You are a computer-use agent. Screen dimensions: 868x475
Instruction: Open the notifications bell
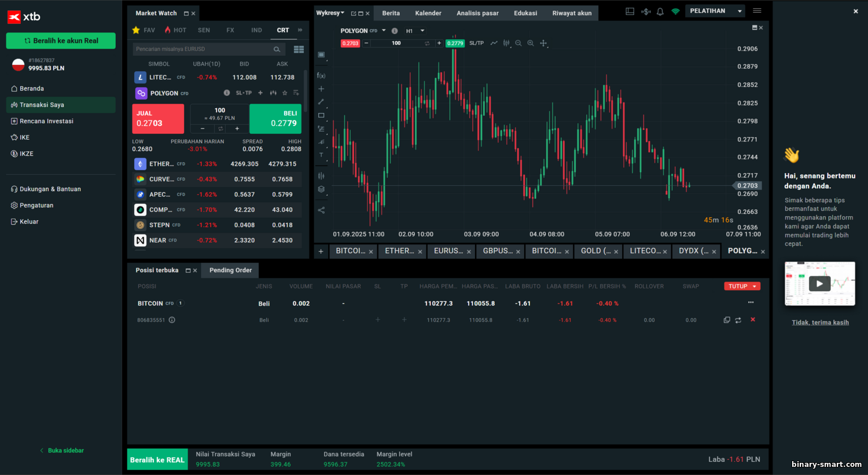660,12
